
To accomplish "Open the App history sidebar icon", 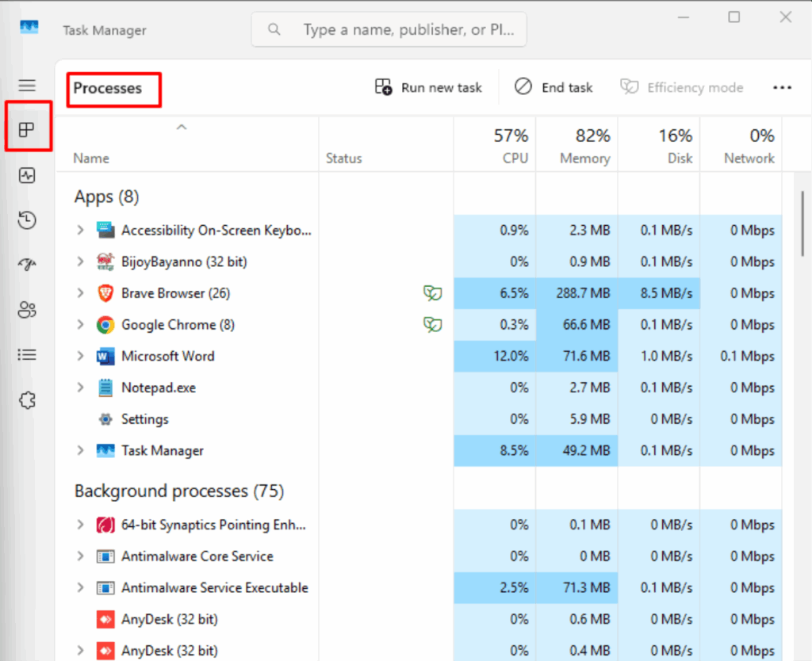I will pyautogui.click(x=27, y=220).
